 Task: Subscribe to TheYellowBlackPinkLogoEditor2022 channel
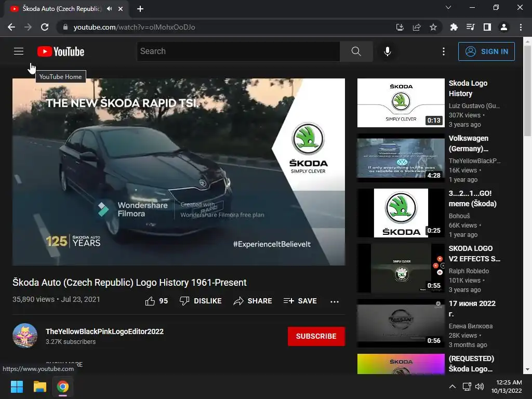(x=316, y=336)
